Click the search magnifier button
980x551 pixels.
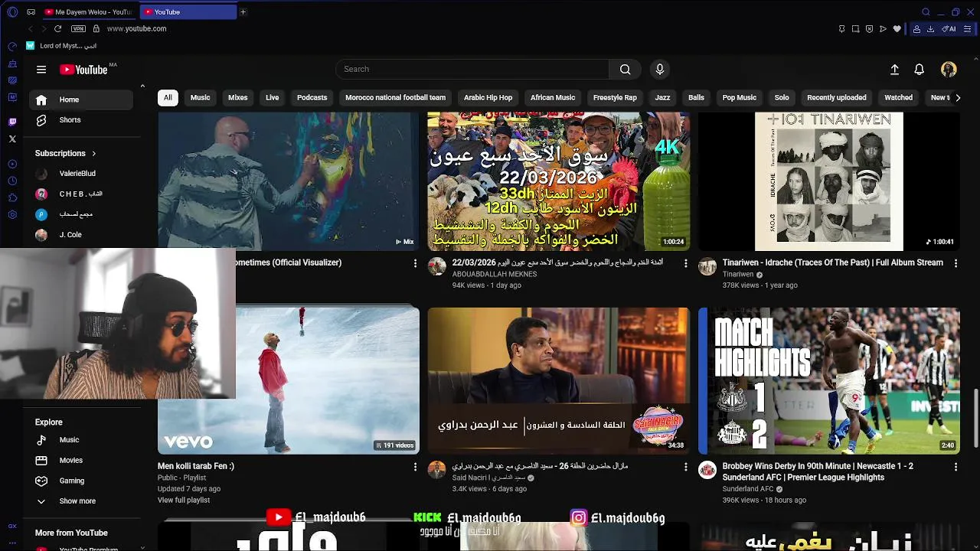click(x=626, y=70)
